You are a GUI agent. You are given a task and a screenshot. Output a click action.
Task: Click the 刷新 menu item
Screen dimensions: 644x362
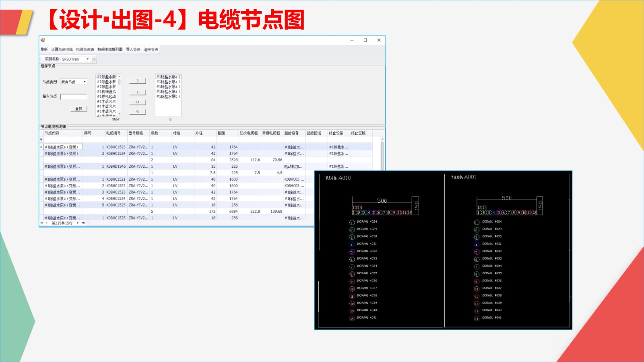44,49
